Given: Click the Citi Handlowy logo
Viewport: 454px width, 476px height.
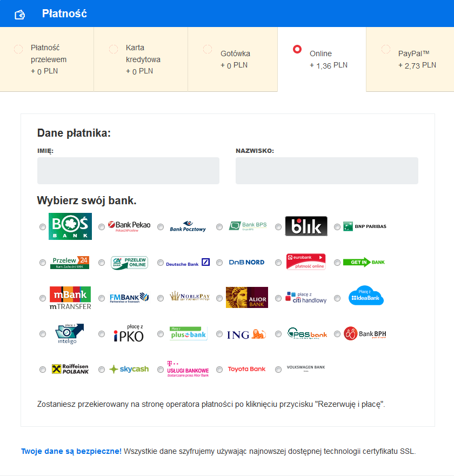Looking at the screenshot, I should tap(306, 298).
